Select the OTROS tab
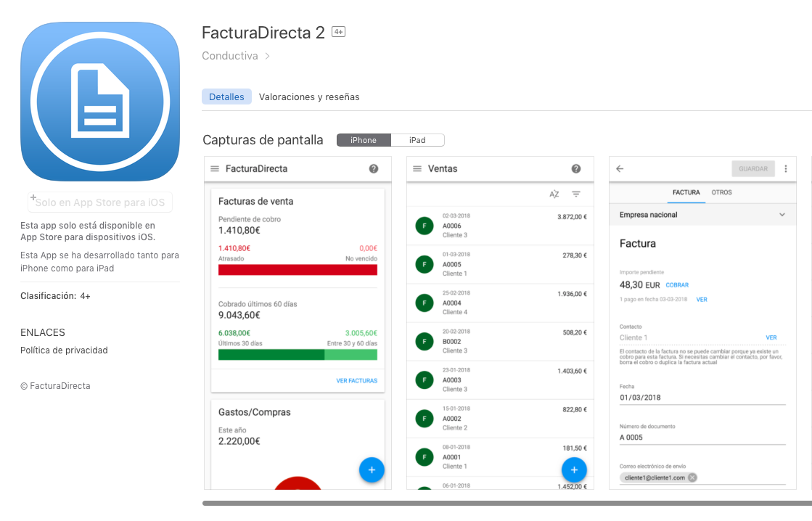The image size is (812, 521). point(721,193)
